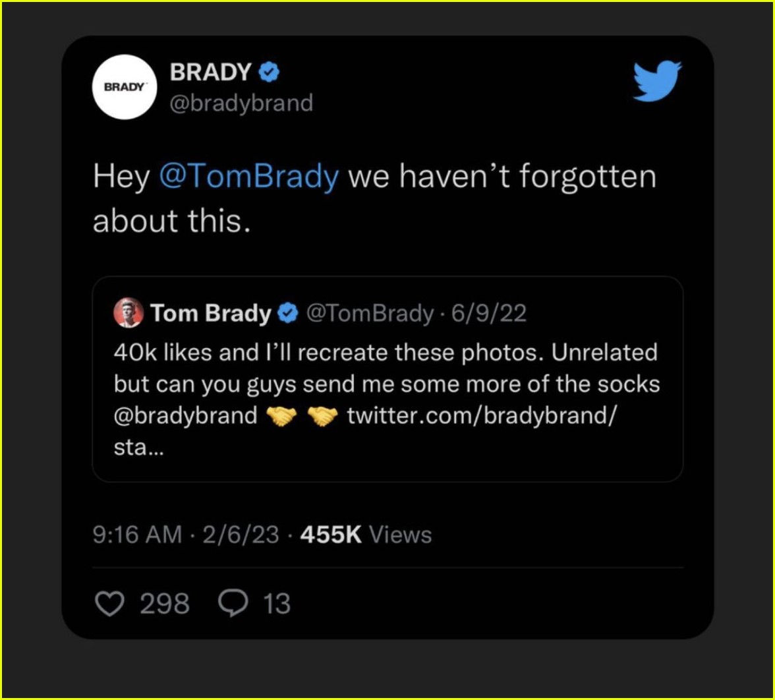This screenshot has height=700, width=775.
Task: Click Tom Brady's profile picture
Action: click(129, 314)
